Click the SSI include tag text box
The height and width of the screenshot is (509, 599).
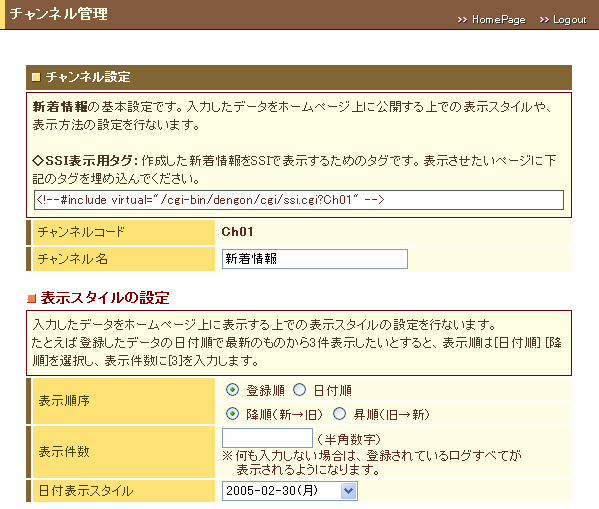point(299,200)
